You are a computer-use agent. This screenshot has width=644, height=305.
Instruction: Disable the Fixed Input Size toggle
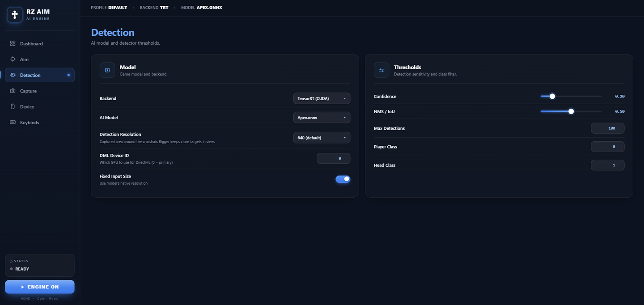point(343,179)
